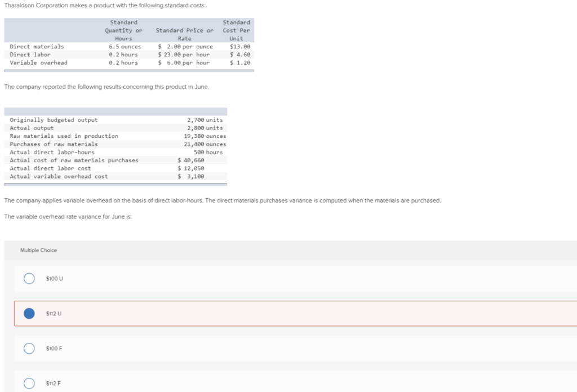The image size is (577, 392).
Task: Click the Standard Quantity or Hours header
Action: click(x=123, y=30)
